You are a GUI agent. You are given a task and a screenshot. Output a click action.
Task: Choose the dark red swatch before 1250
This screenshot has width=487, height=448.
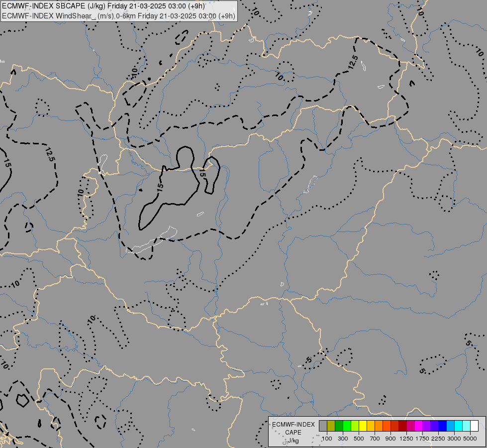pos(402,426)
